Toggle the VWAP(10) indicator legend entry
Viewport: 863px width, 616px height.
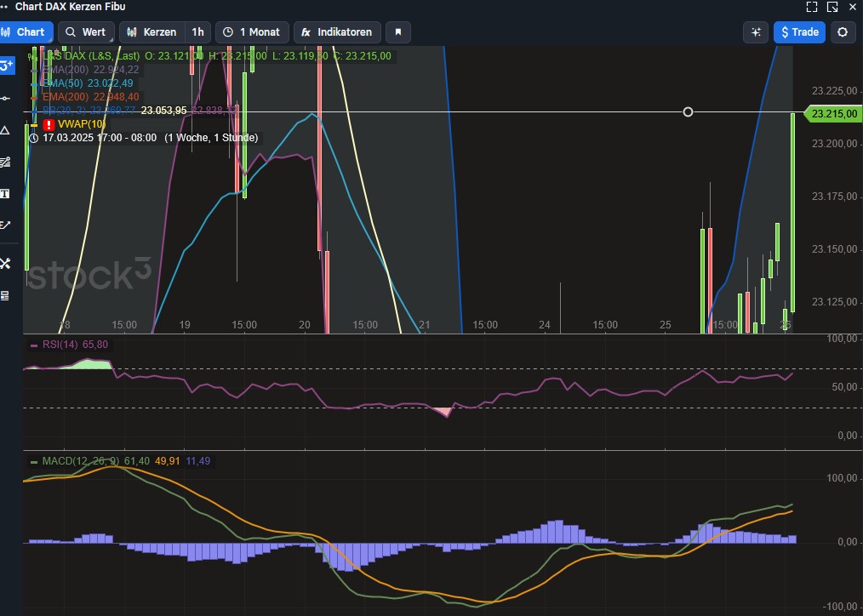(82, 124)
